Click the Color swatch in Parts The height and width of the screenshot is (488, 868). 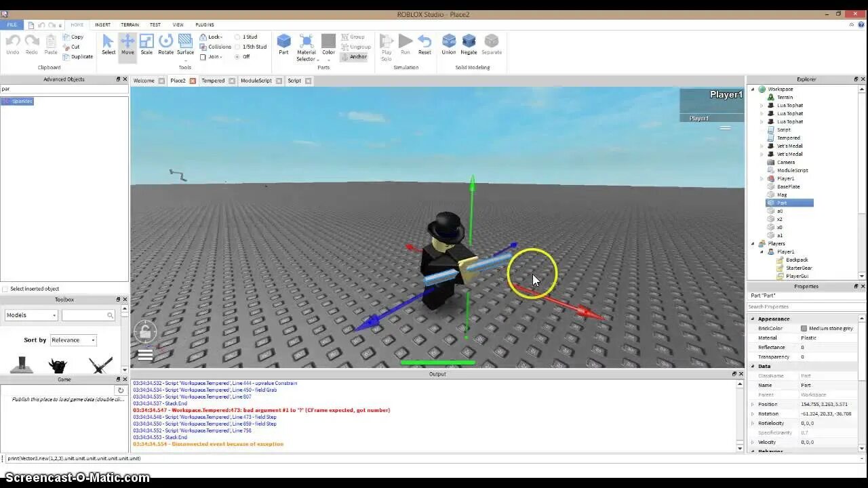pyautogui.click(x=328, y=41)
